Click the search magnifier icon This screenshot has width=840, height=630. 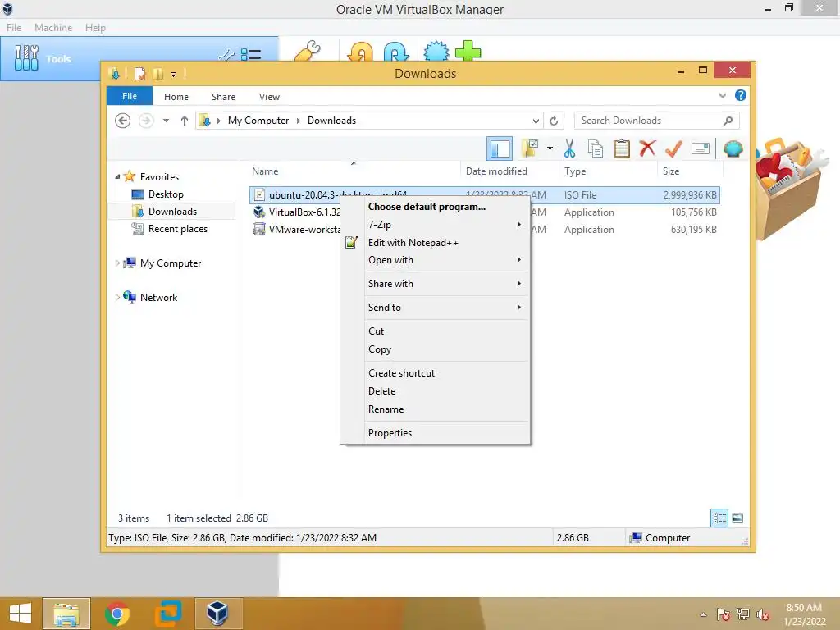(x=728, y=121)
